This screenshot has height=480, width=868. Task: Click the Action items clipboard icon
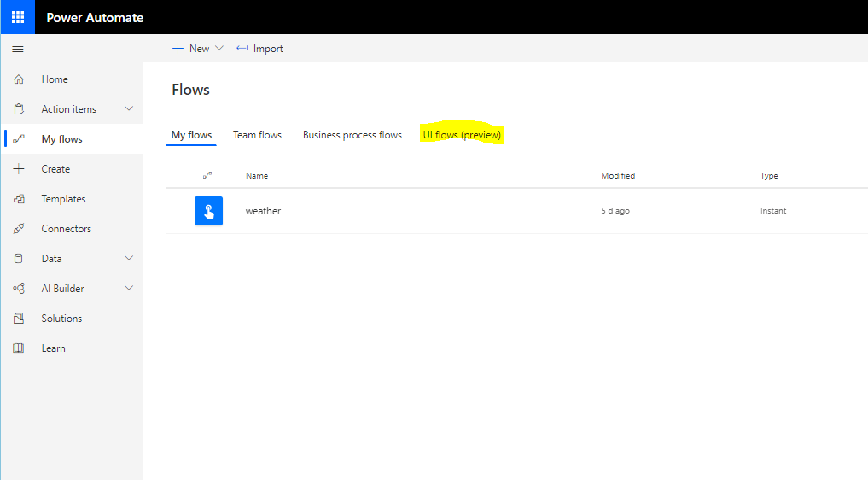[19, 109]
